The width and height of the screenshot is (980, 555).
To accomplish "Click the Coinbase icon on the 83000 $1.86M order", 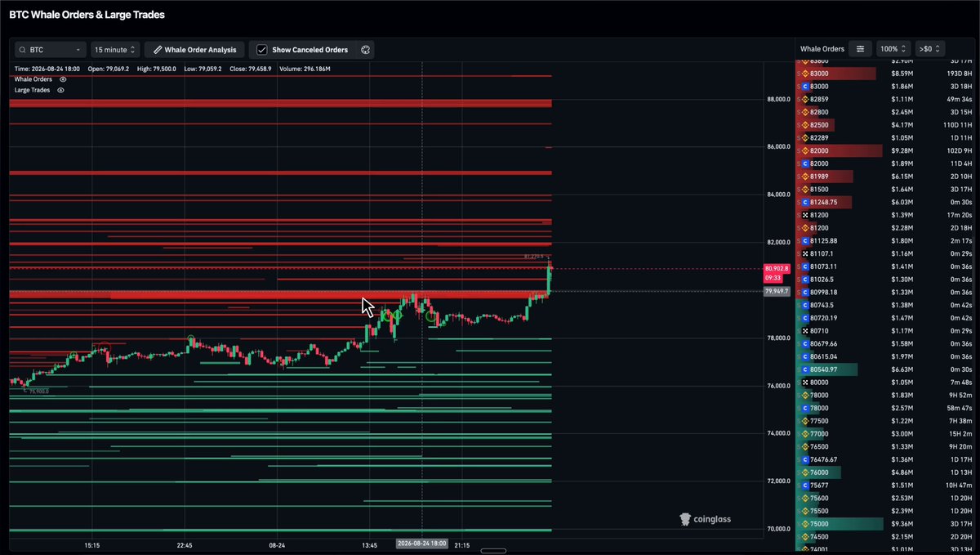I will pos(806,86).
